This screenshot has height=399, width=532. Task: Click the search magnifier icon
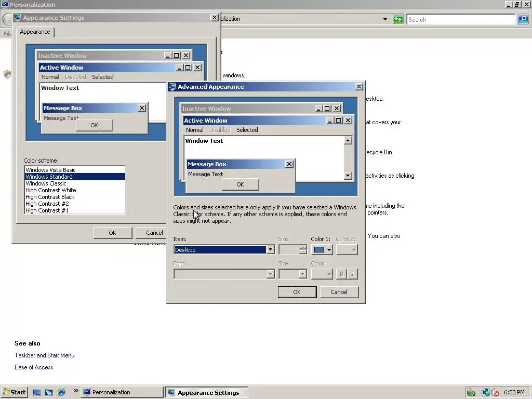(x=523, y=19)
